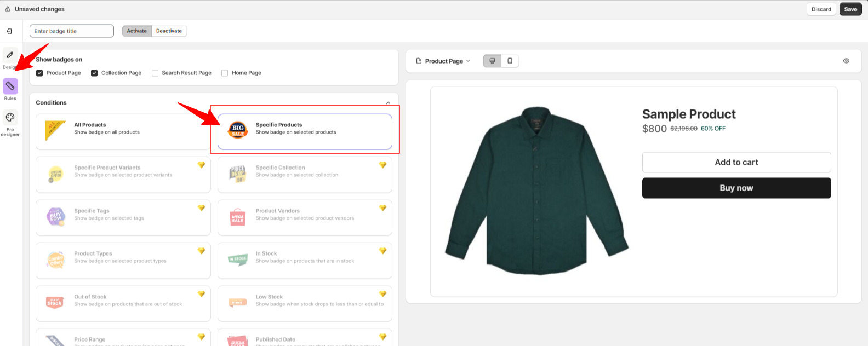Click the Buy Now badge icon
868x346 pixels.
(55, 217)
